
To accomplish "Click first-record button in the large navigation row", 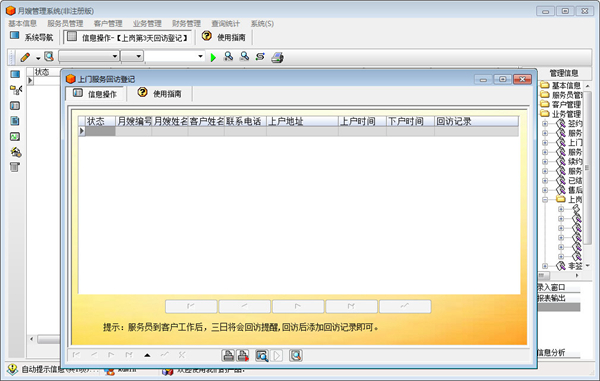I will click(x=191, y=306).
